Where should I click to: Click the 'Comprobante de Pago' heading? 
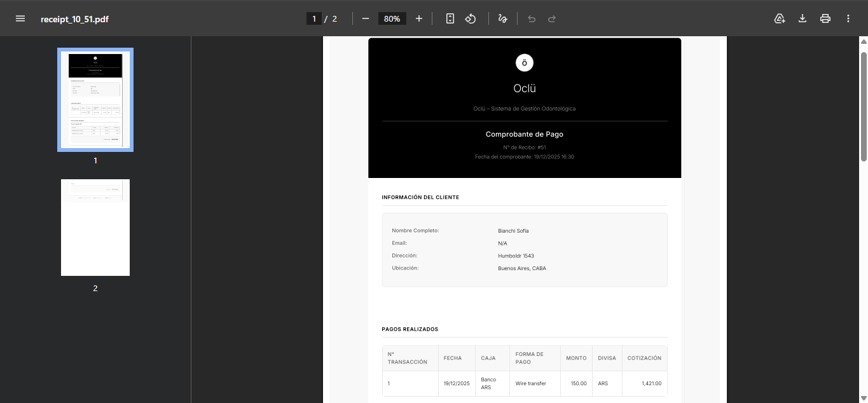(x=525, y=134)
